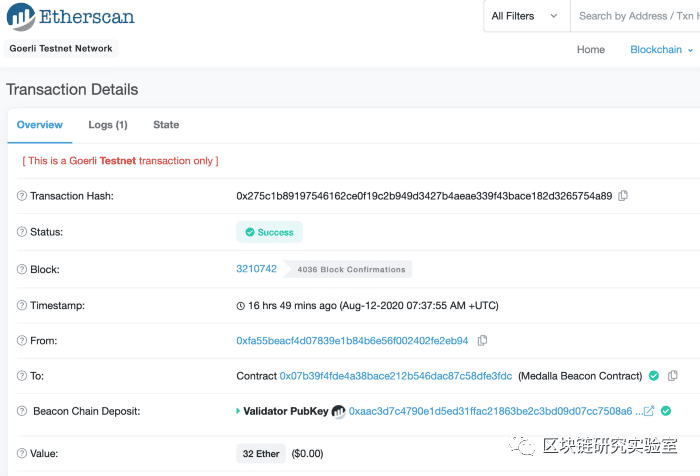Click the Etherscan logo
Screen dimensions: 700x476
click(71, 17)
